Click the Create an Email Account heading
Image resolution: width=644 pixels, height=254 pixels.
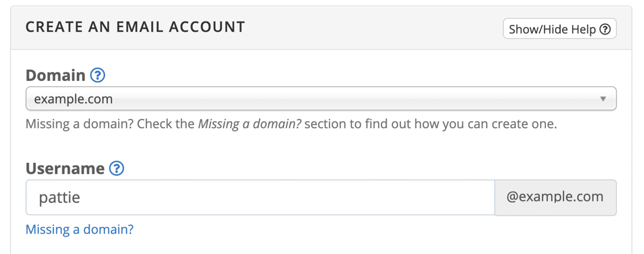coord(135,27)
